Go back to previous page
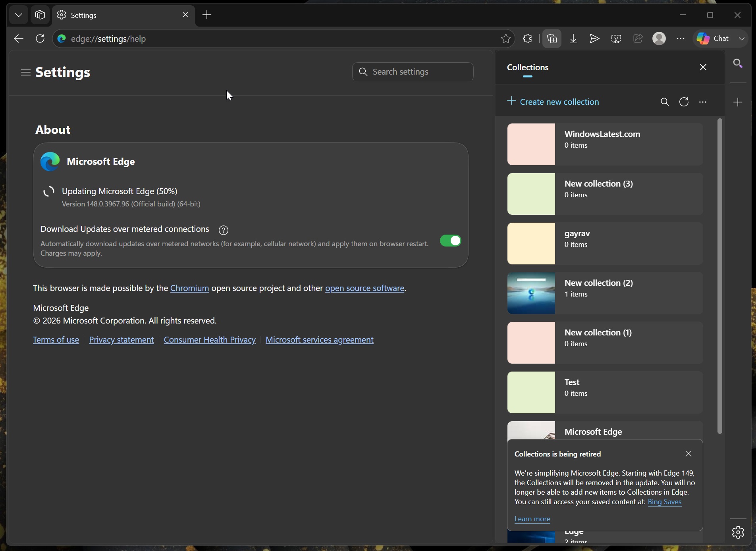This screenshot has height=551, width=756. (x=19, y=39)
